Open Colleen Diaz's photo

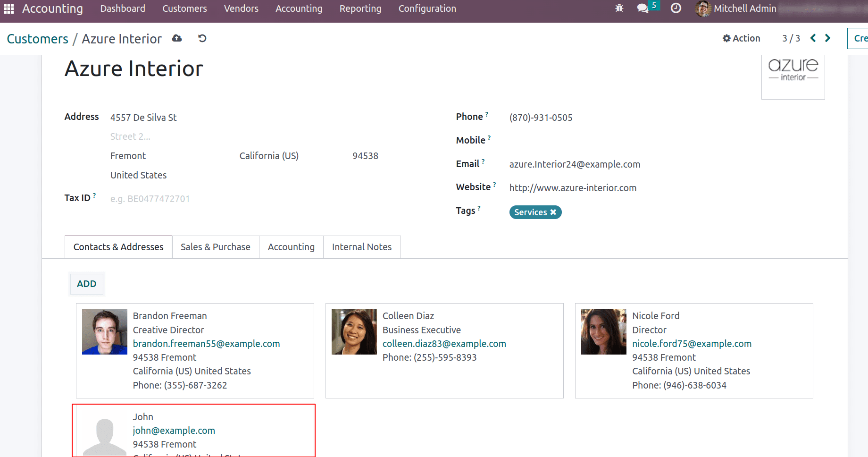tap(354, 332)
